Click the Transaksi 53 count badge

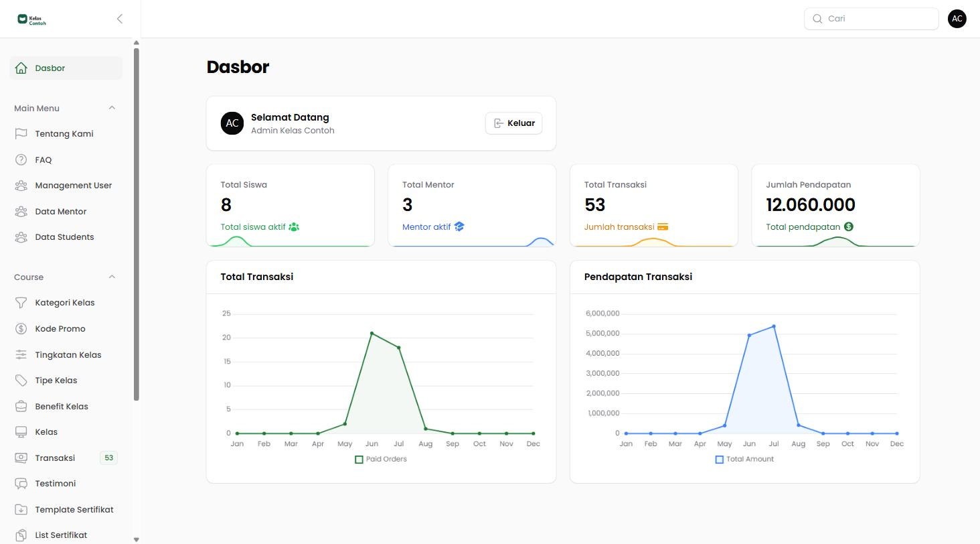108,458
